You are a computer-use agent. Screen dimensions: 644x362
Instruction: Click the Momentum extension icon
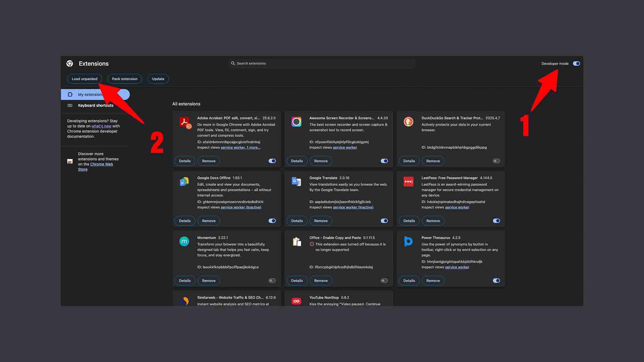point(184,241)
